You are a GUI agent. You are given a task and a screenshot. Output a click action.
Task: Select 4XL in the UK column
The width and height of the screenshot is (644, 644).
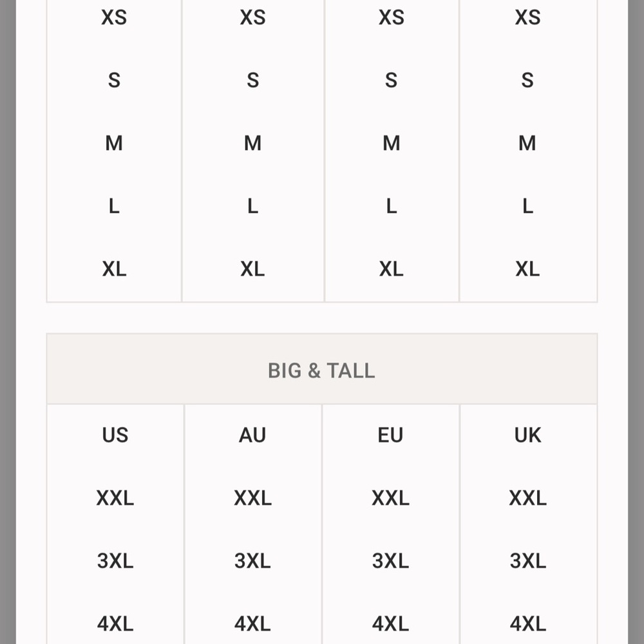tap(528, 623)
